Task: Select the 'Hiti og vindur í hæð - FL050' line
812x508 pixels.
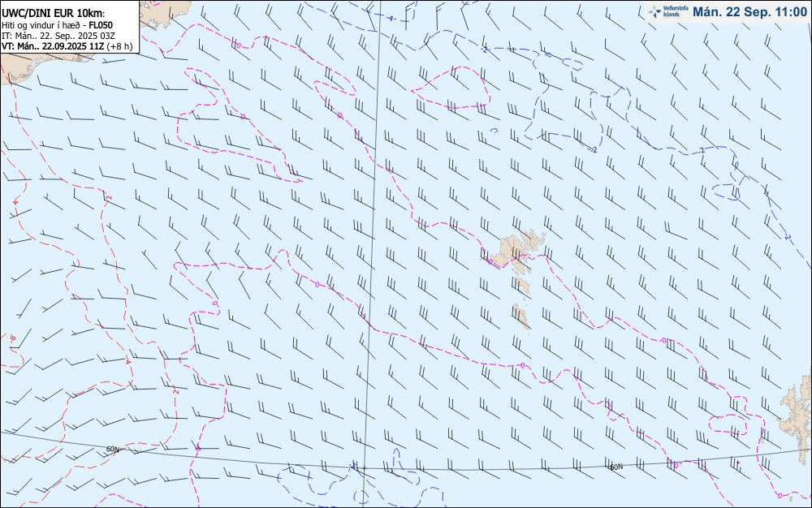Action: coord(57,25)
